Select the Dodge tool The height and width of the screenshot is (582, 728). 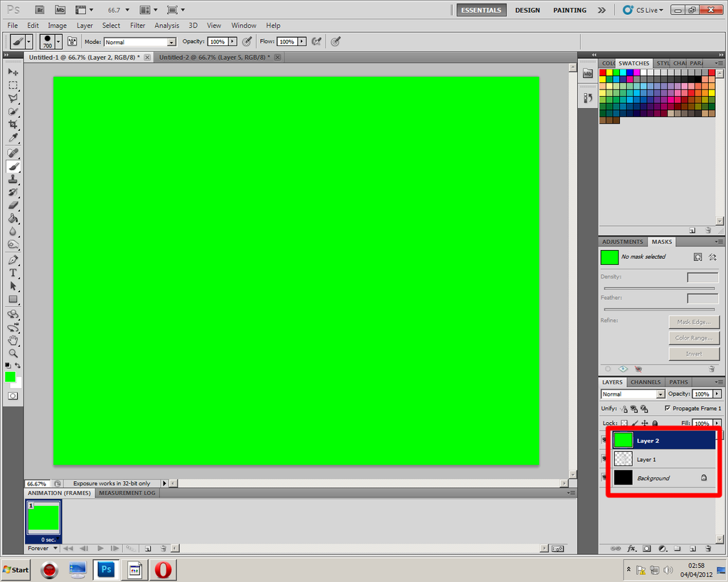click(13, 244)
